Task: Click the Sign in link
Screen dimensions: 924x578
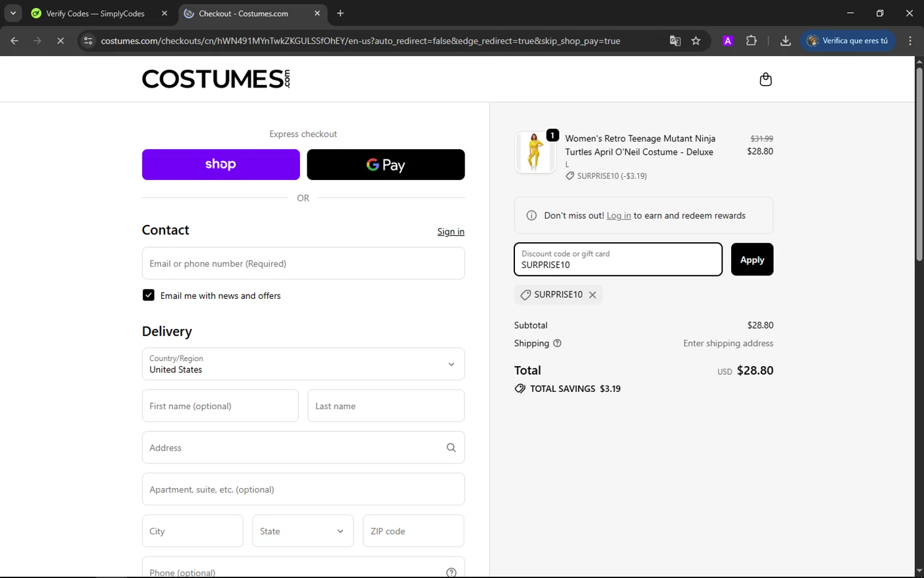Action: click(x=451, y=232)
